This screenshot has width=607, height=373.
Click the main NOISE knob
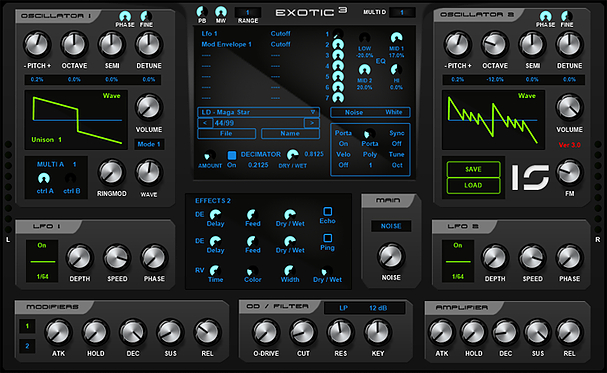pos(391,257)
